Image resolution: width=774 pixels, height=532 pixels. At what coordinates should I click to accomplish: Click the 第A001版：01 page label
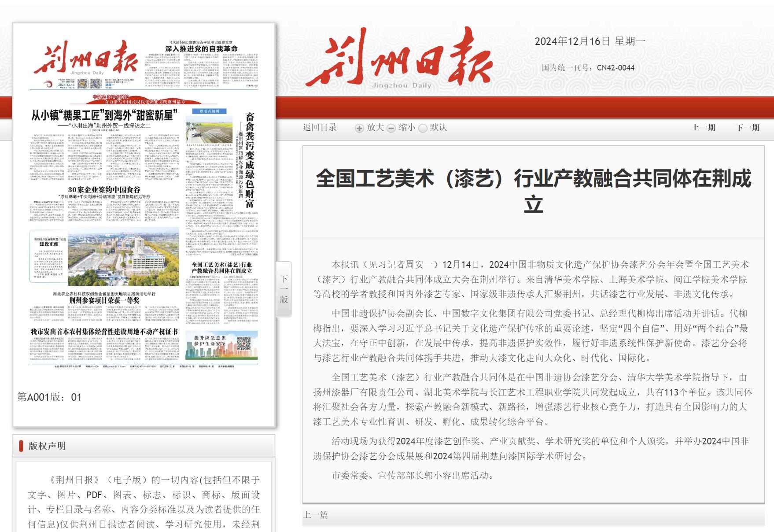49,397
